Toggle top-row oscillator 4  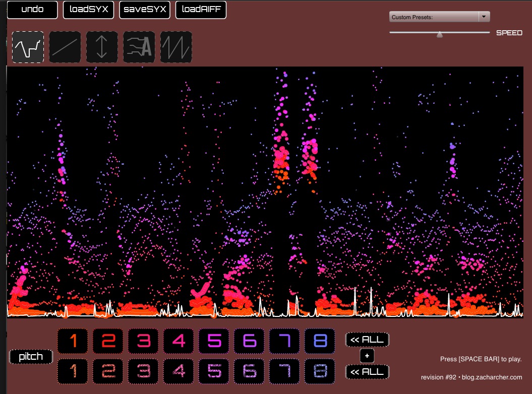click(x=179, y=341)
